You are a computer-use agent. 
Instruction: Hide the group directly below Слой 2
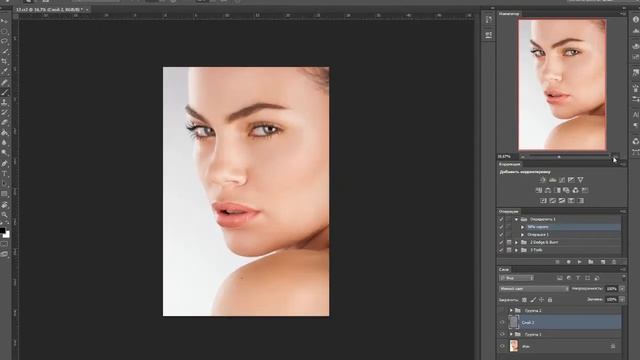coord(502,334)
